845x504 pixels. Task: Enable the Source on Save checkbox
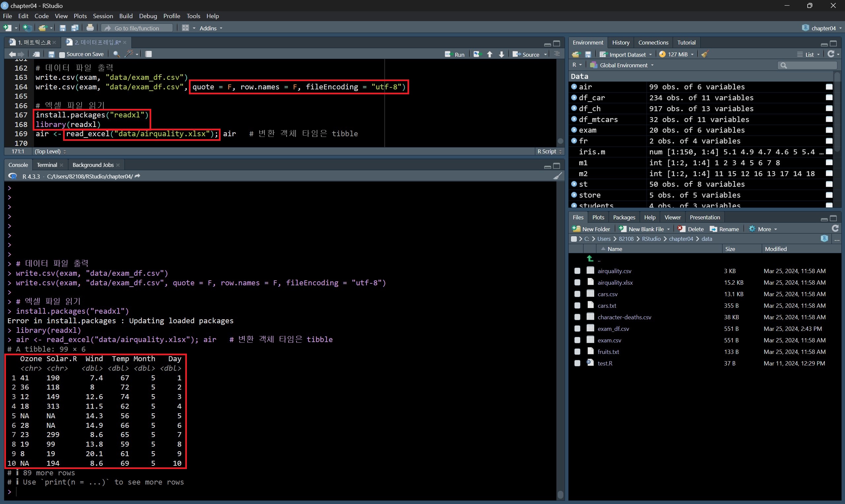click(x=62, y=54)
